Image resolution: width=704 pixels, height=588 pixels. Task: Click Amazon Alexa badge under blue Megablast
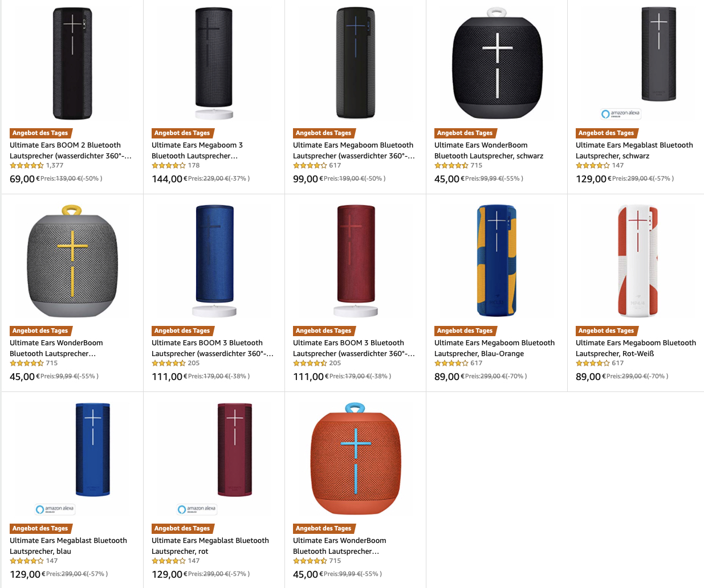[x=55, y=509]
